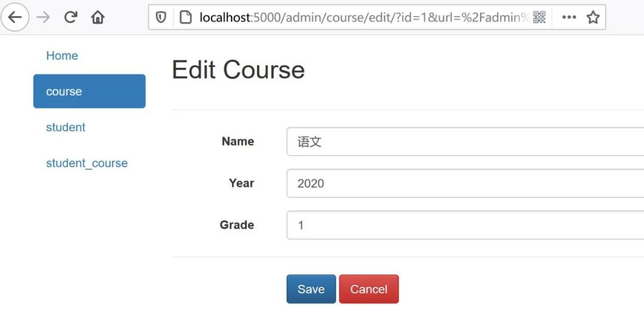Click the QR code icon in address bar
The height and width of the screenshot is (336, 644).
tap(539, 17)
